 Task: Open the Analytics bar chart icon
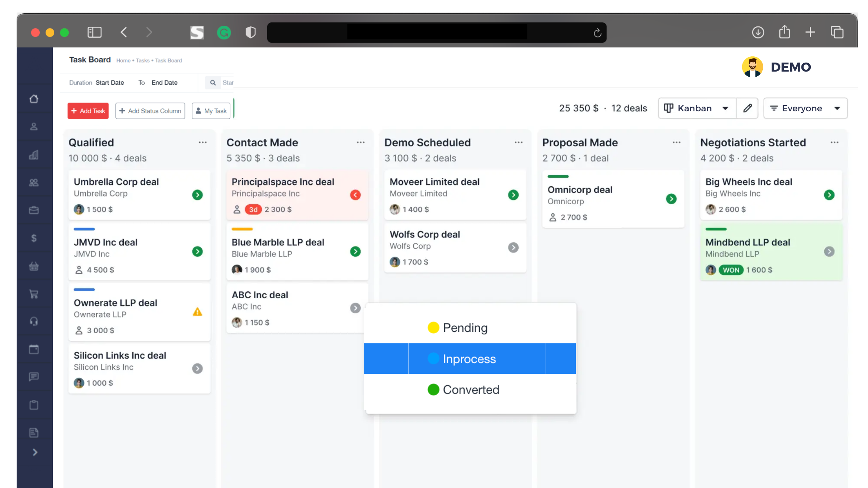coord(34,155)
